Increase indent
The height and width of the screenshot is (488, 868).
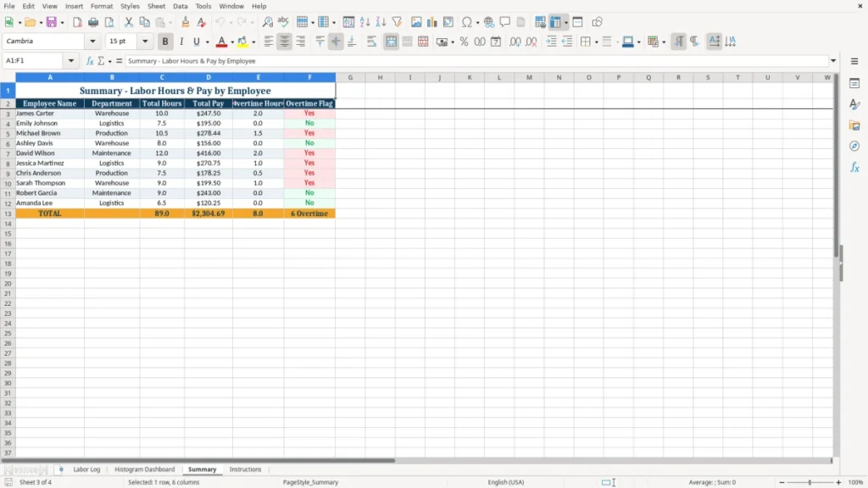(551, 42)
